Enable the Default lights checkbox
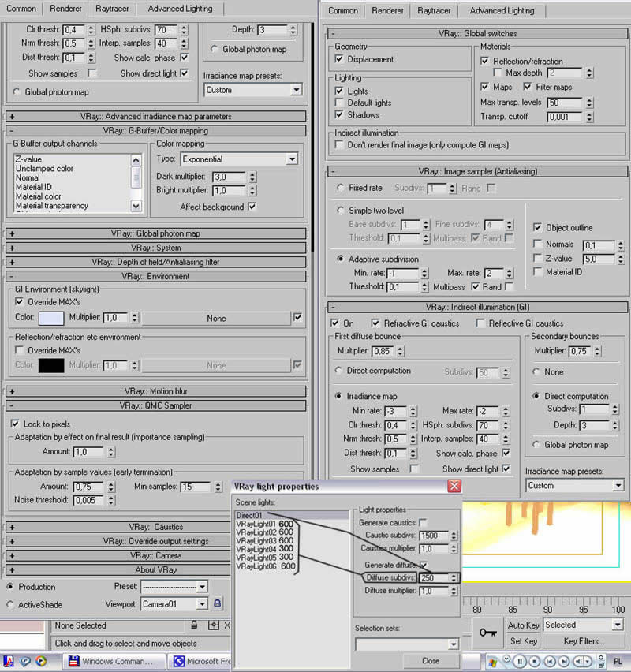Screen dimensions: 631x672 pyautogui.click(x=339, y=103)
